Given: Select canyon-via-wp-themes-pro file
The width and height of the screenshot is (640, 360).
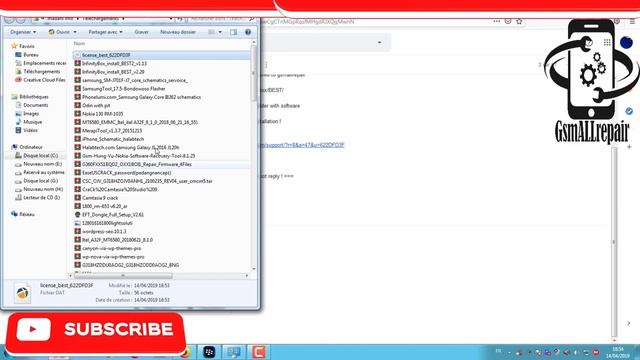Looking at the screenshot, I should (111, 248).
